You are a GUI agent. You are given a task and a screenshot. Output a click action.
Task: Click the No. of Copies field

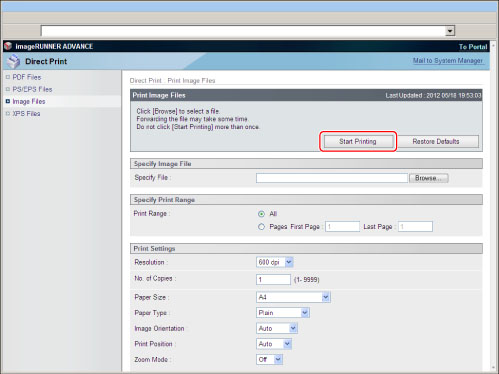click(x=273, y=279)
